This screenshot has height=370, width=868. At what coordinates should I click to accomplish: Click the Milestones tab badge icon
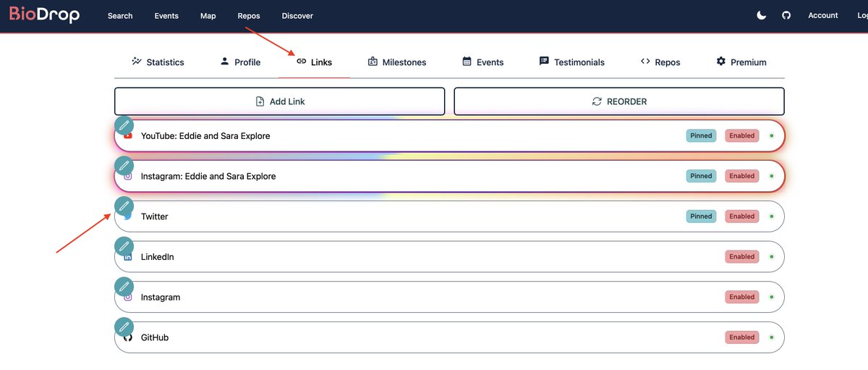(373, 62)
